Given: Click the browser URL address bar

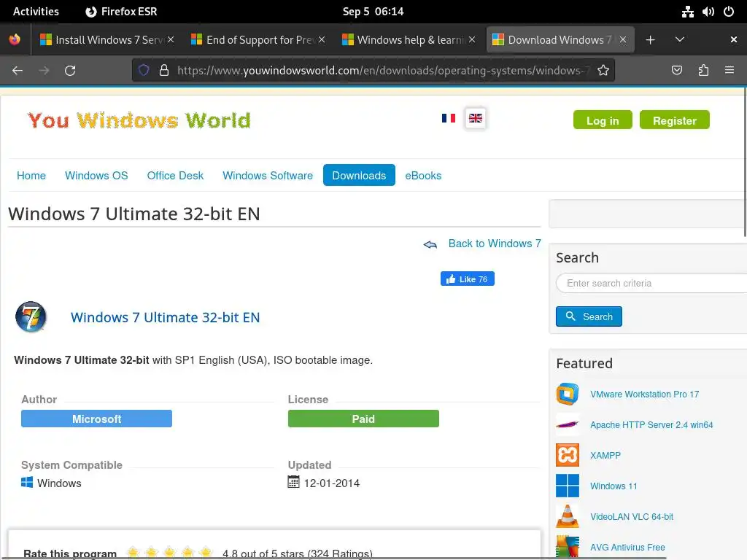Looking at the screenshot, I should (373, 71).
